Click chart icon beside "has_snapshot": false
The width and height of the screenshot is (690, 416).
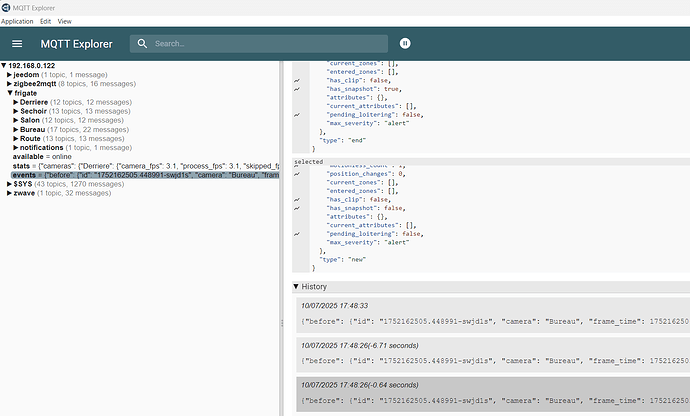tap(297, 208)
